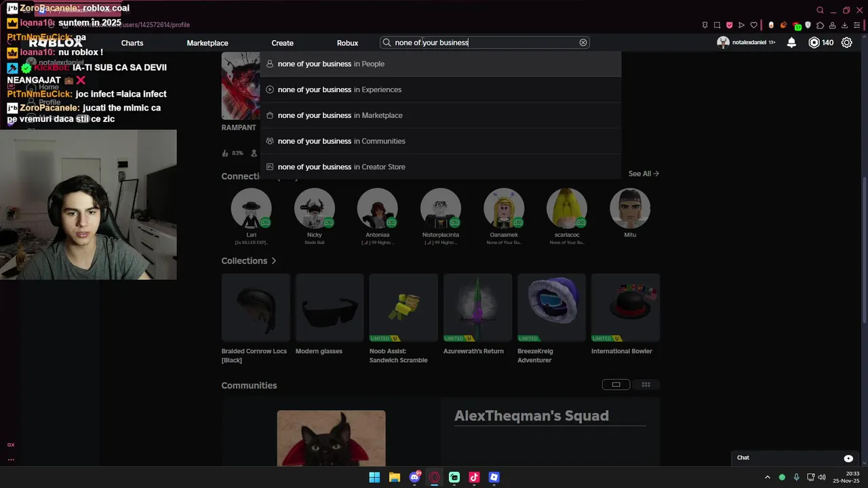Screen dimensions: 868x488
Task: Click the taskbar microphone icon
Action: click(x=796, y=477)
